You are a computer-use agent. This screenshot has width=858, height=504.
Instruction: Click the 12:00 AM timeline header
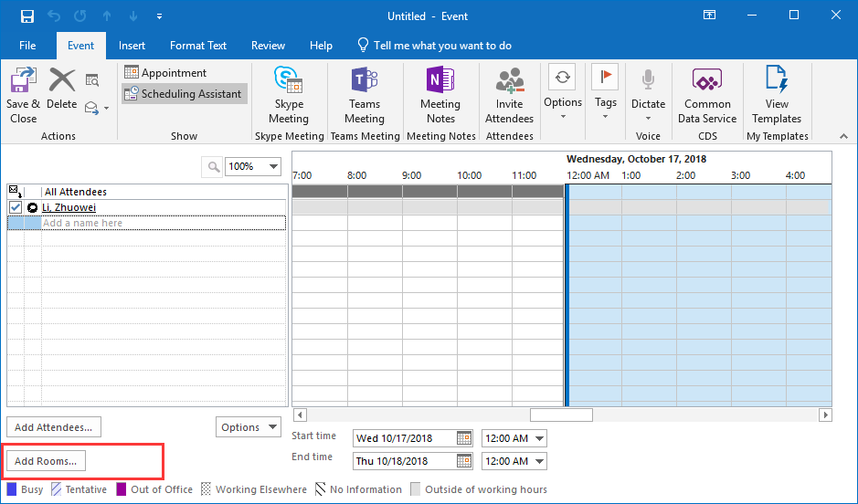(588, 175)
